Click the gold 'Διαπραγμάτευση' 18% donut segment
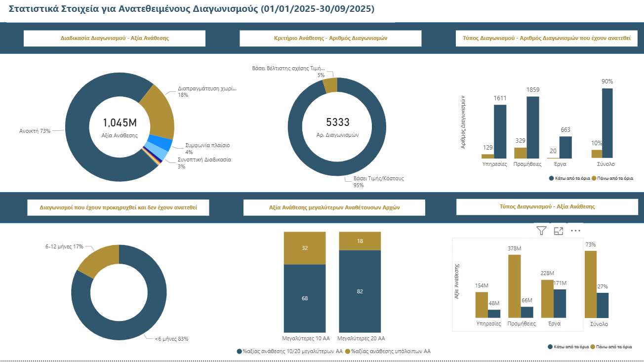The width and height of the screenshot is (644, 362). (x=158, y=111)
